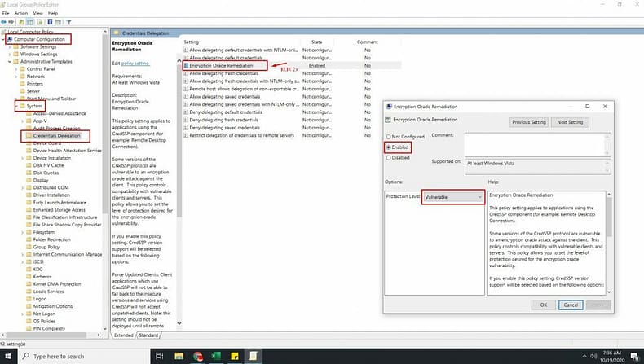Image resolution: width=644 pixels, height=364 pixels.
Task: Select the Disabled radio button
Action: coord(388,158)
